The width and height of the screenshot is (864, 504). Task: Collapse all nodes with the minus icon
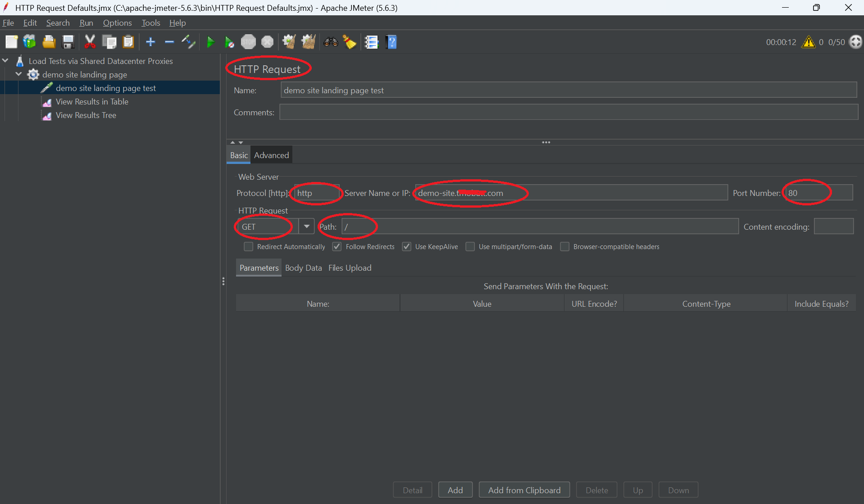tap(169, 42)
